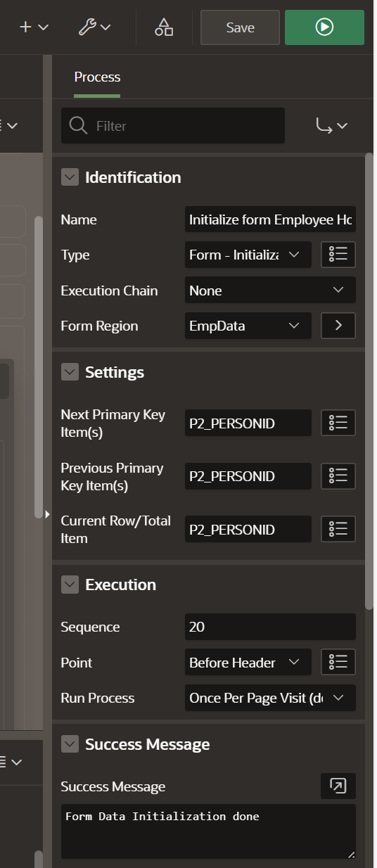Open the Run Process dropdown
The image size is (377, 868).
(270, 698)
